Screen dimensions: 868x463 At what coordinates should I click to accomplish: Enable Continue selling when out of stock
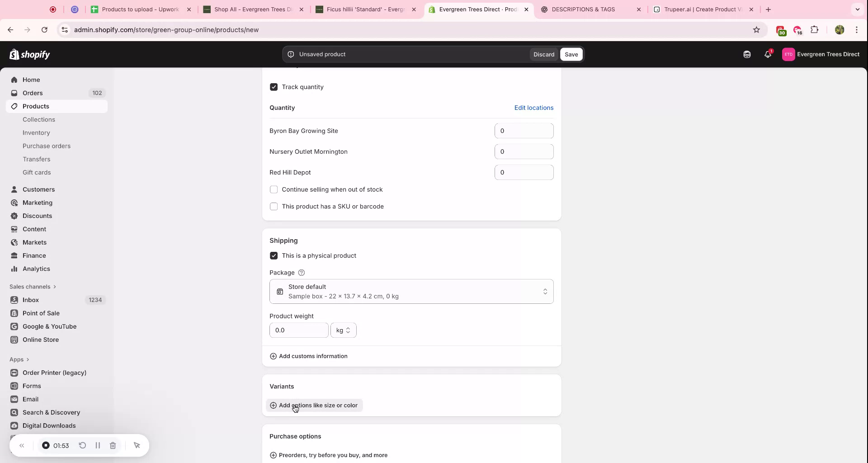[x=274, y=189]
